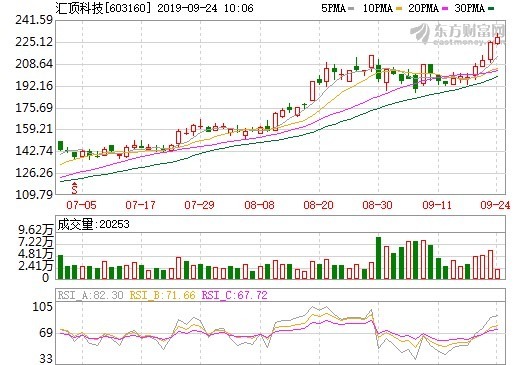Viewport: 520px width, 365px height.
Task: Click the 109.79 price axis label
Action: 34,194
